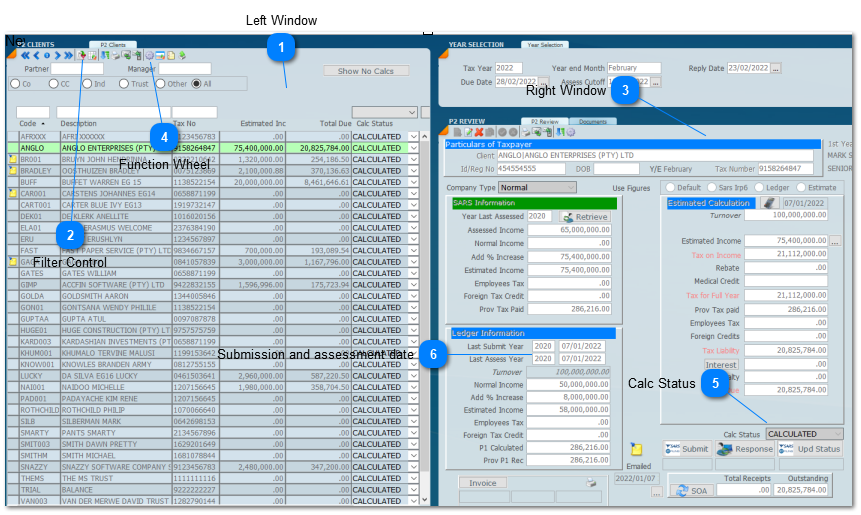Click the email icon in P2 Review toolbar
The width and height of the screenshot is (861, 515).
[x=536, y=132]
